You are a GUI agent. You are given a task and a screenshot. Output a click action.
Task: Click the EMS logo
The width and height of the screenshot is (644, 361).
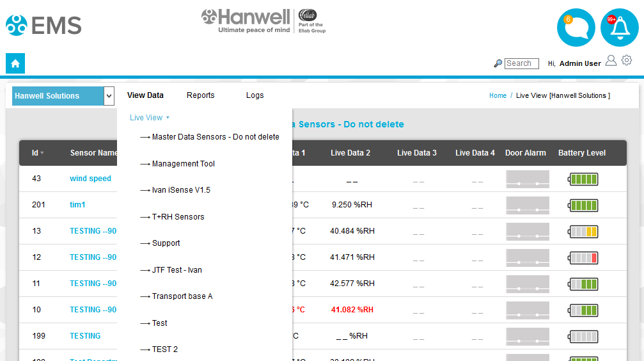[x=43, y=26]
